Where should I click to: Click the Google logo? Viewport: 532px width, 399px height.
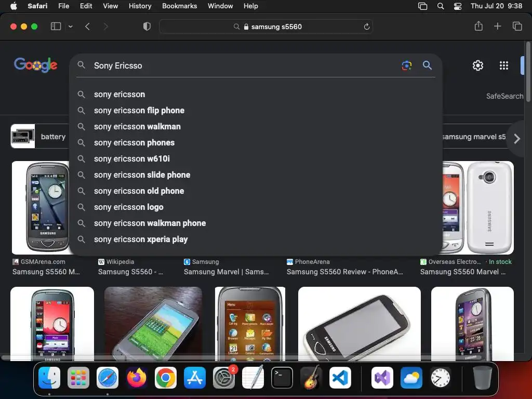point(36,65)
